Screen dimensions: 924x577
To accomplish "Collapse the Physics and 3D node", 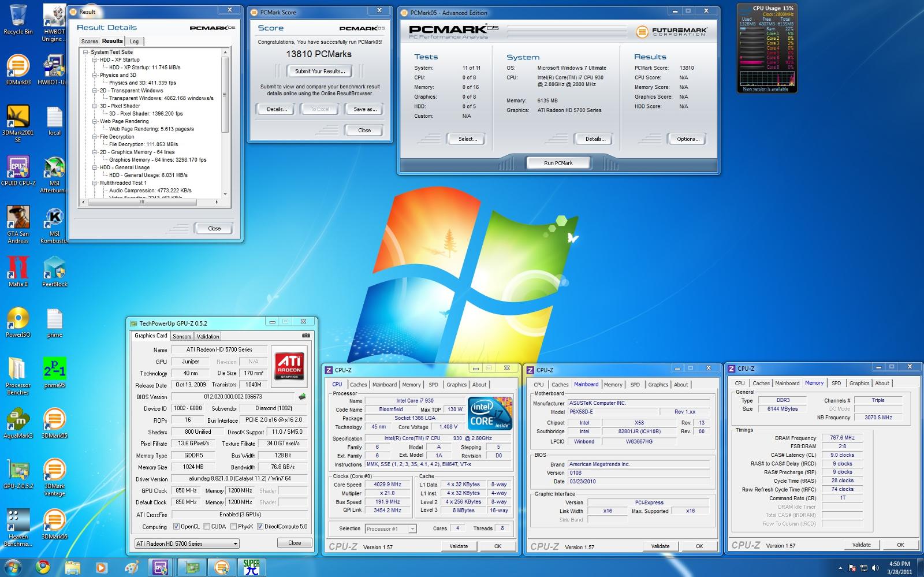I will pyautogui.click(x=95, y=75).
